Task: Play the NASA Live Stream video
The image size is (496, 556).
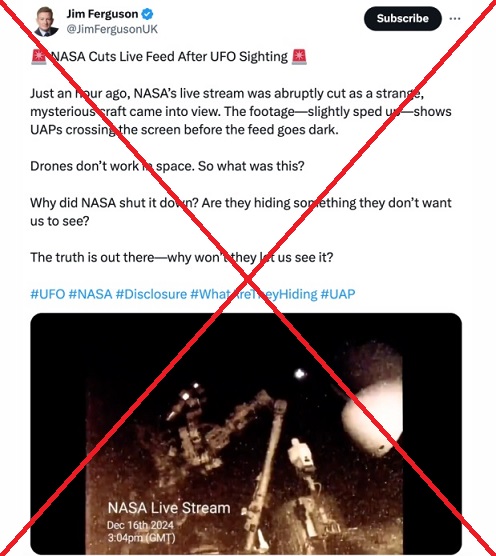Action: [246, 434]
